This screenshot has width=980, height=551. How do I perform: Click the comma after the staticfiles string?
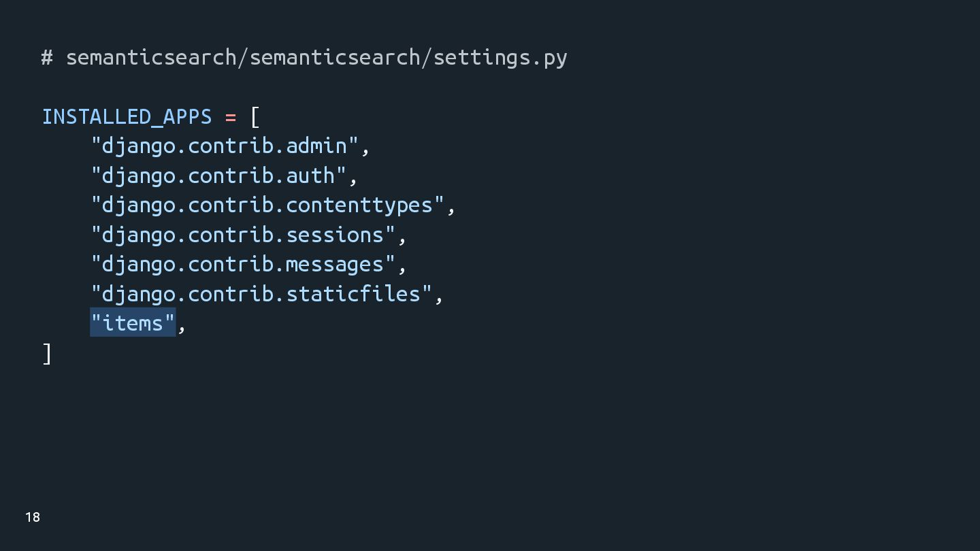439,299
